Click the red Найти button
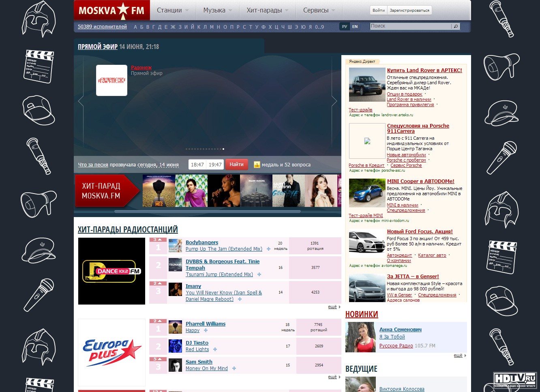540x392 pixels. (x=237, y=164)
